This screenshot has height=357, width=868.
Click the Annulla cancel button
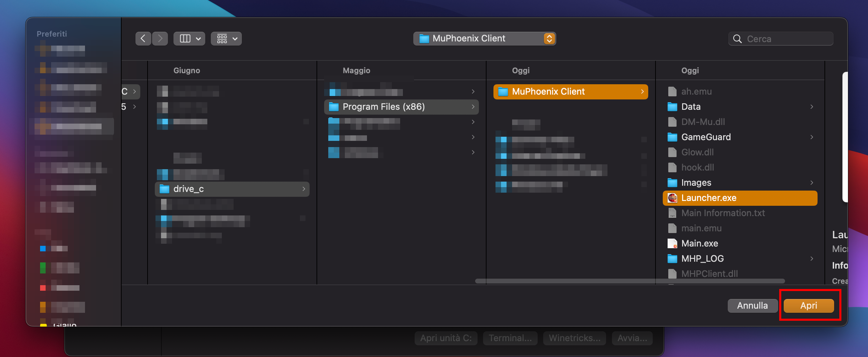(x=753, y=306)
